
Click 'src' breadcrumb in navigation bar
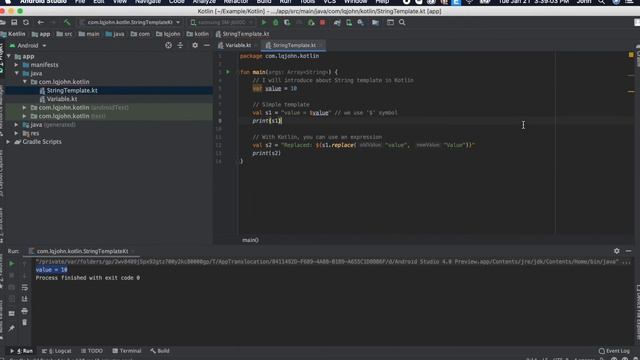point(64,34)
